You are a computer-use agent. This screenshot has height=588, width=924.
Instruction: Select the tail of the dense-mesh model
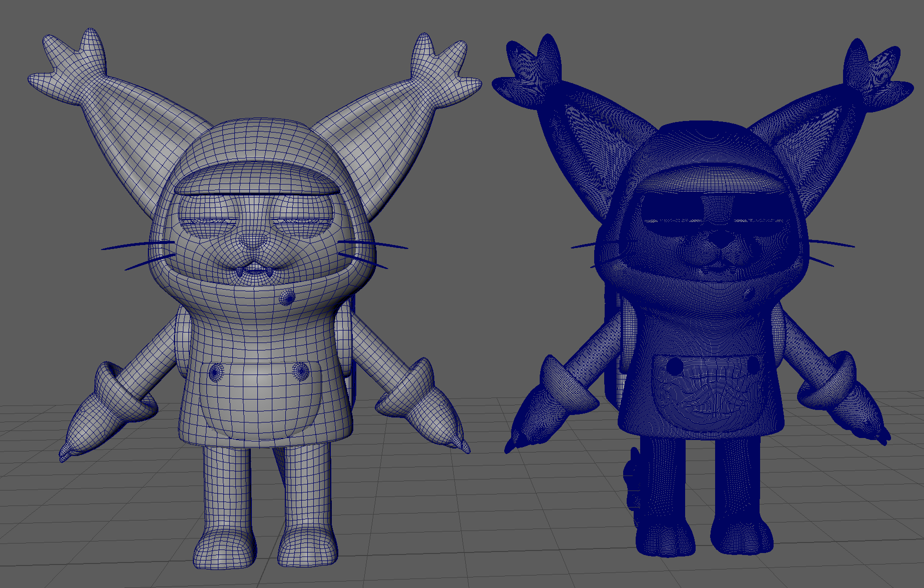pos(633,480)
